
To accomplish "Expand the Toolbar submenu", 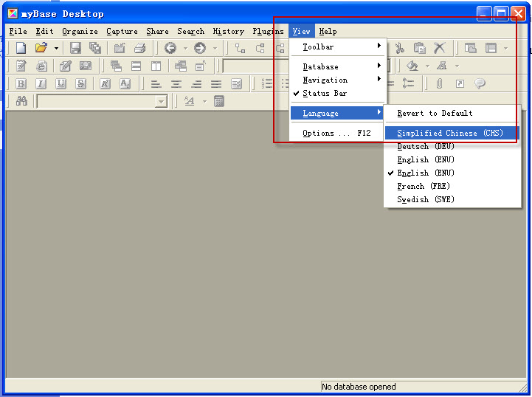I will pos(339,46).
